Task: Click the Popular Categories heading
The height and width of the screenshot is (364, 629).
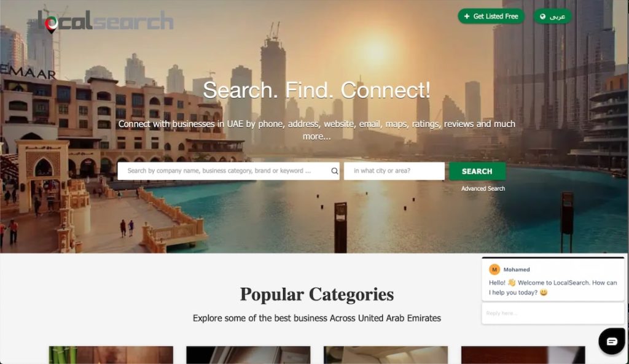Action: (317, 294)
